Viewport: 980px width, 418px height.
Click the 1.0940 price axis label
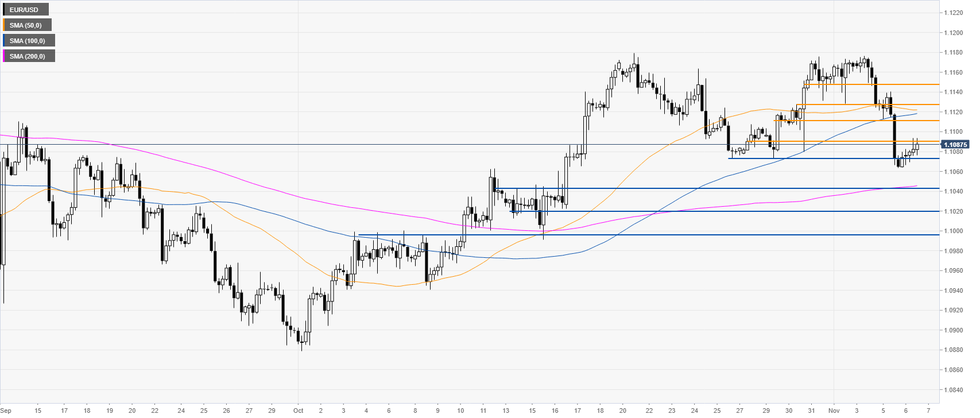(x=953, y=291)
